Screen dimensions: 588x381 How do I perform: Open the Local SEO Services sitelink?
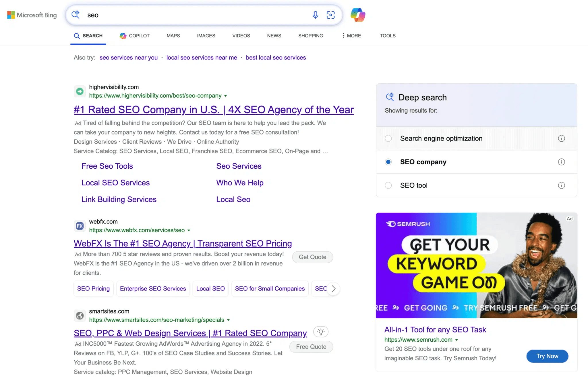click(x=115, y=183)
